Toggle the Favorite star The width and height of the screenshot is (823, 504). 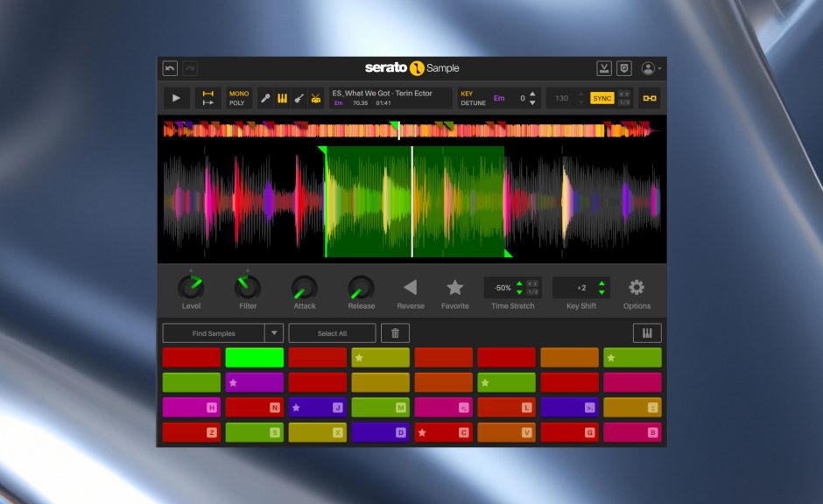click(455, 284)
